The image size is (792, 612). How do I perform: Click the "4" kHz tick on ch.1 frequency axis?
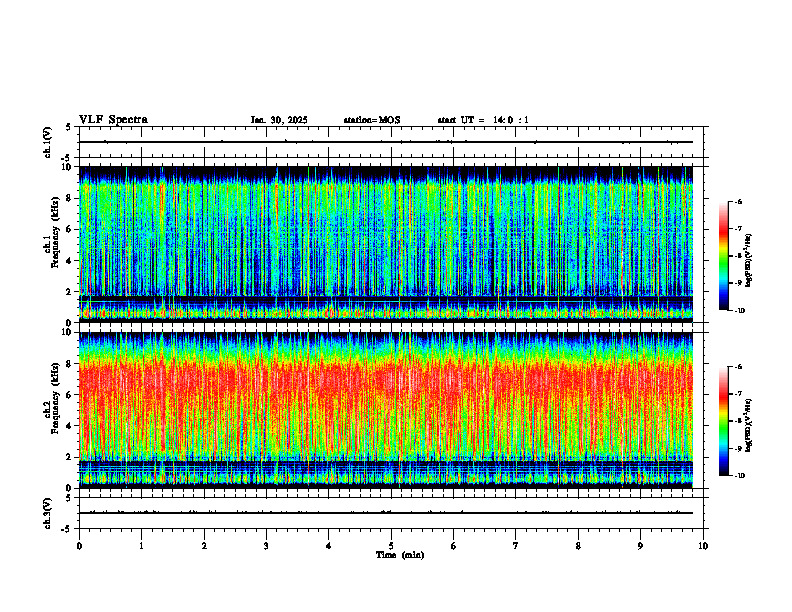click(x=70, y=261)
